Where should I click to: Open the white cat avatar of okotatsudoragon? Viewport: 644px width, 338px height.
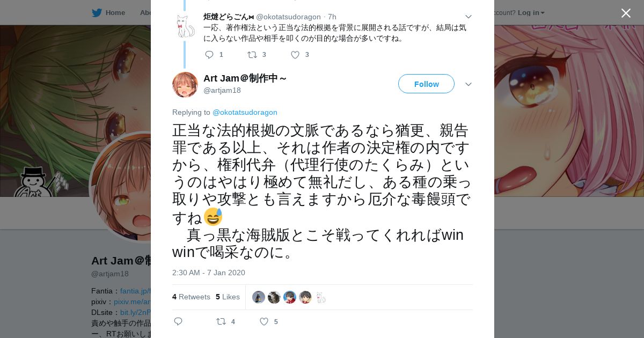[x=185, y=26]
